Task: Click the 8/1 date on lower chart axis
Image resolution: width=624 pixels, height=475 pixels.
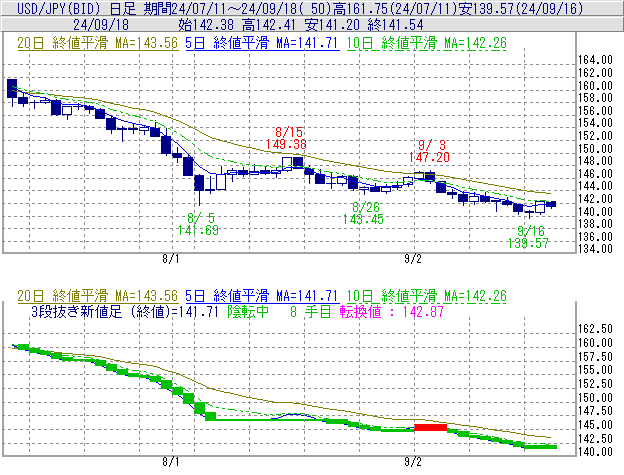Action: [x=170, y=462]
